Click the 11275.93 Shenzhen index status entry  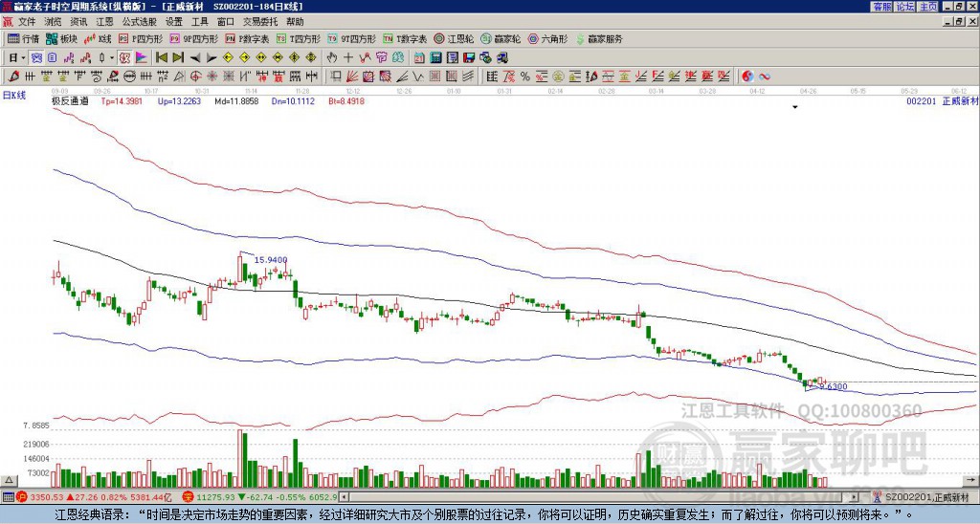coord(260,497)
